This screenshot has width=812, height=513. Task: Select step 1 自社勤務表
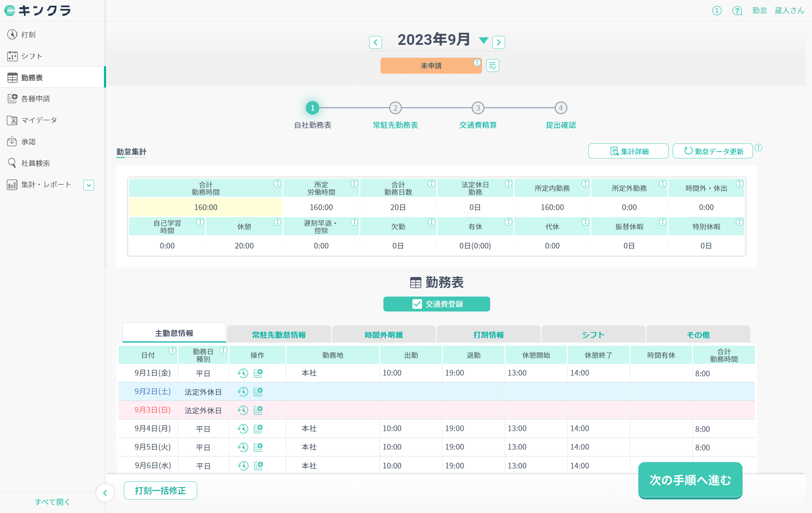(x=313, y=108)
